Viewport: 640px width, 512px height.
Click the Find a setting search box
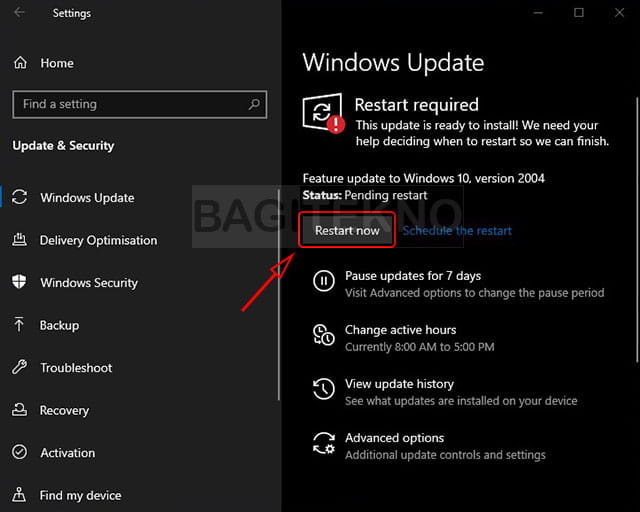pos(140,105)
